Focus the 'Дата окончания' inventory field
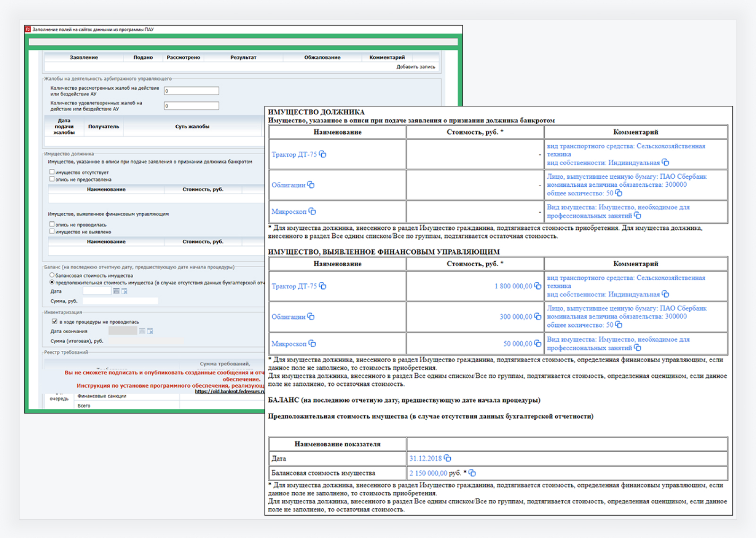Screen dimensions: 756x538 pyautogui.click(x=123, y=331)
